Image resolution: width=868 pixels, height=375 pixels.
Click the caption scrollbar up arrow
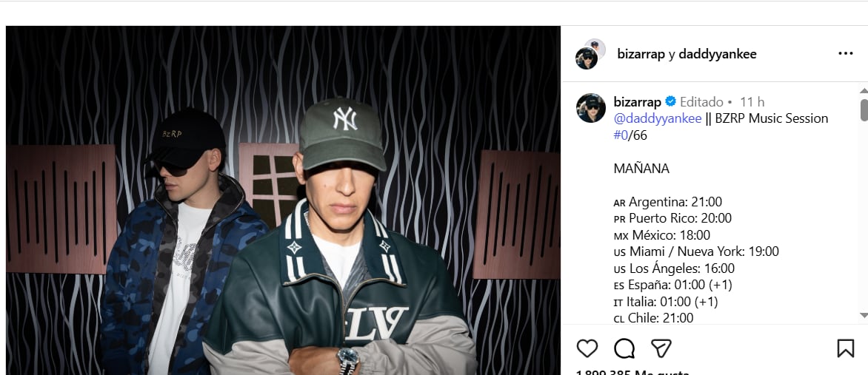pos(864,90)
